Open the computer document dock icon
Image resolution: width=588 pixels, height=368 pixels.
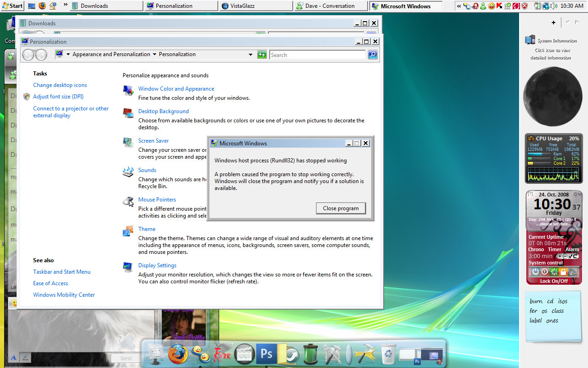pos(155,355)
